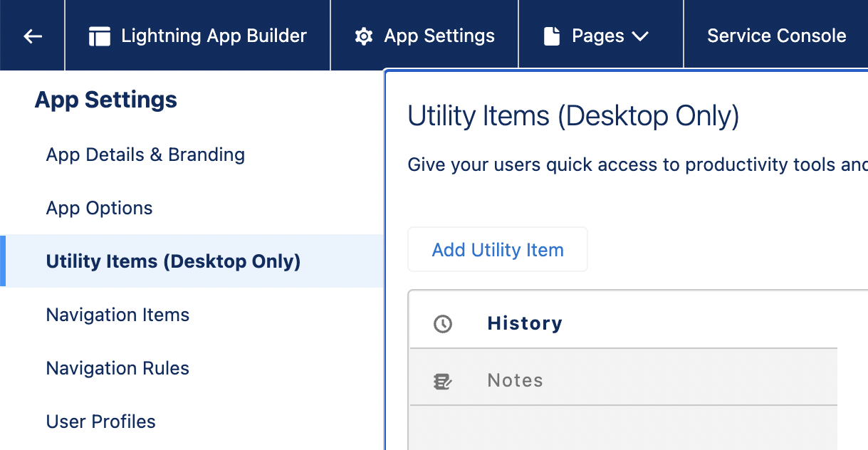Image resolution: width=868 pixels, height=450 pixels.
Task: Expand the Pages menu
Action: coord(600,35)
